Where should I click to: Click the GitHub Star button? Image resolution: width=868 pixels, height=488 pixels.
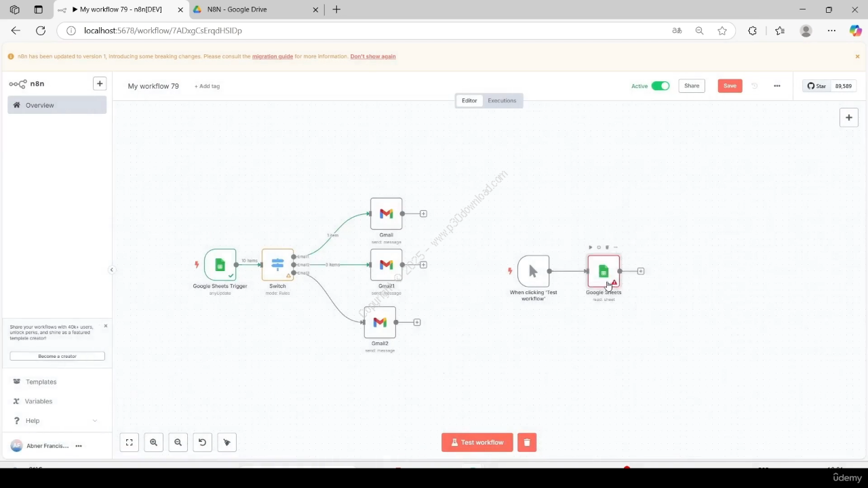coord(816,86)
